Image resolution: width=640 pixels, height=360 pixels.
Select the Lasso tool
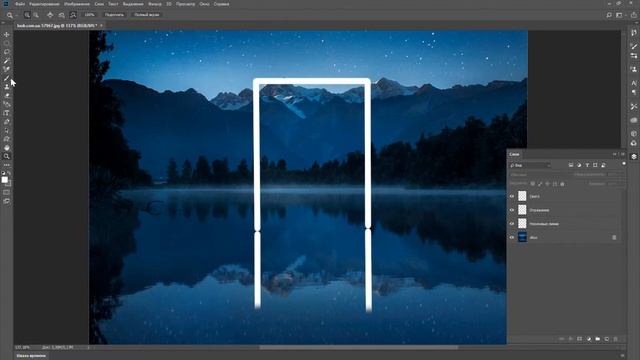coord(7,52)
